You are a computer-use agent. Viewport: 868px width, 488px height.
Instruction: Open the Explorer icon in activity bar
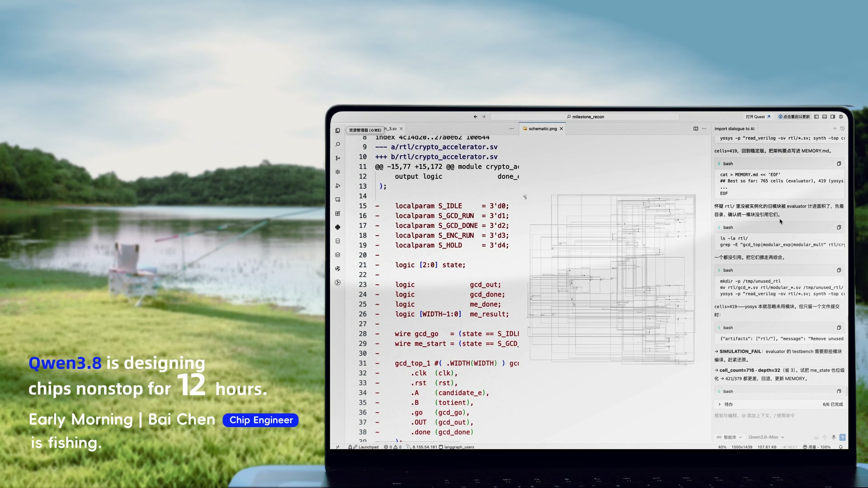tap(338, 131)
